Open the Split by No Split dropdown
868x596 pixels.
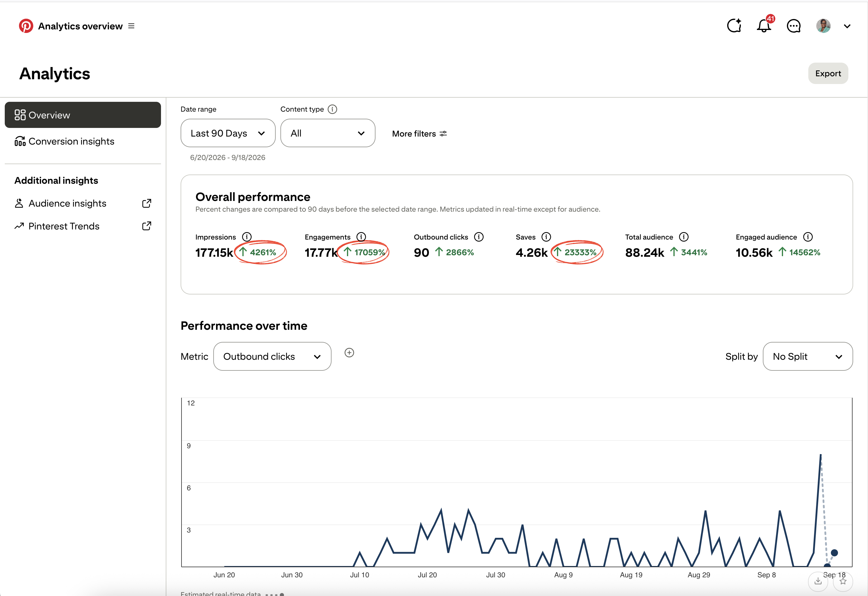(807, 356)
